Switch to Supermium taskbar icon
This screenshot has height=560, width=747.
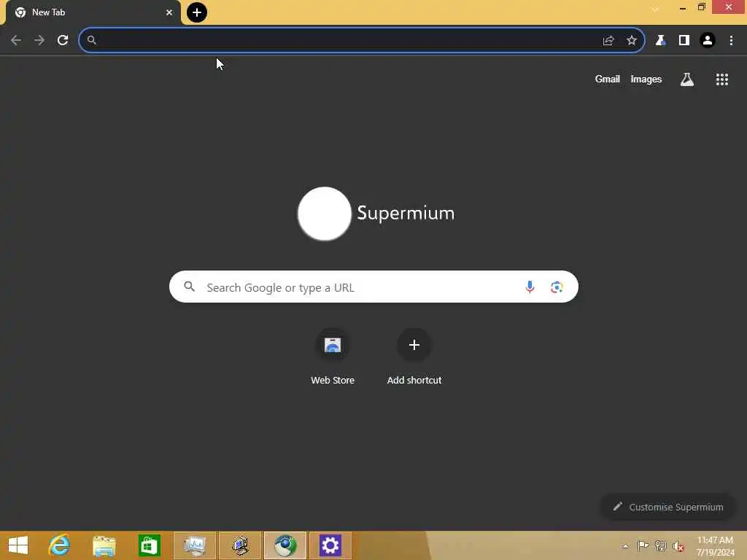click(x=285, y=545)
